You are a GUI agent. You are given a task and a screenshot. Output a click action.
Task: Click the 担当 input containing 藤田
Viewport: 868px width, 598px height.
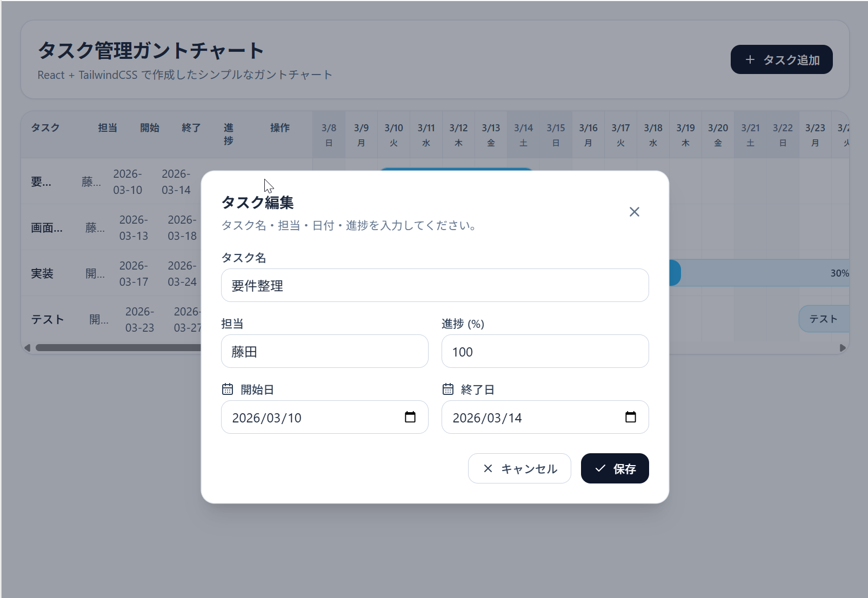coord(325,351)
